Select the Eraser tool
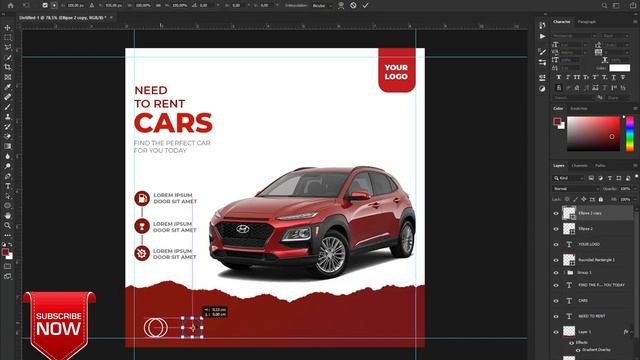Image resolution: width=640 pixels, height=360 pixels. 7,136
